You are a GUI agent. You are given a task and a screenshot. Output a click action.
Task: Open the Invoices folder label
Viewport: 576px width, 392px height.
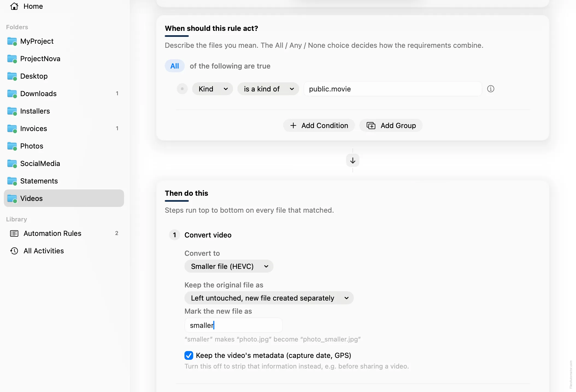coord(34,129)
